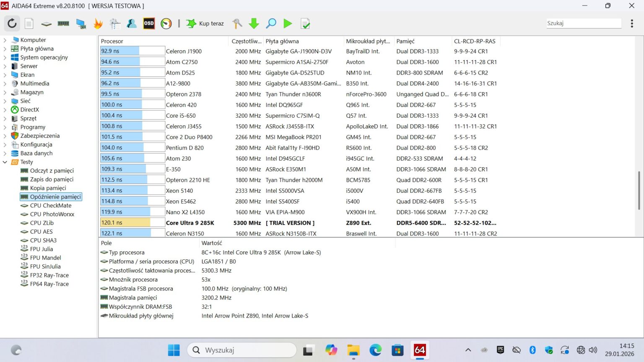The width and height of the screenshot is (644, 362).
Task: Start benchmark with green play icon
Action: 288,23
